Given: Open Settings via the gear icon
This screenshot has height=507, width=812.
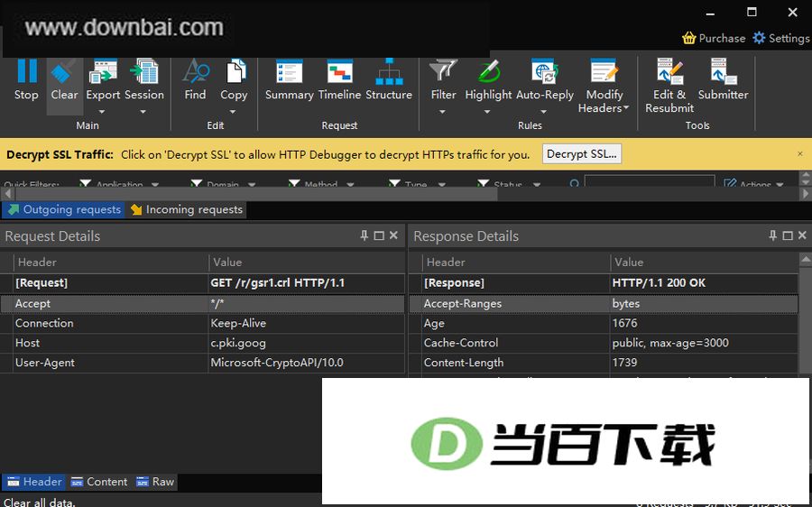Looking at the screenshot, I should 759,38.
